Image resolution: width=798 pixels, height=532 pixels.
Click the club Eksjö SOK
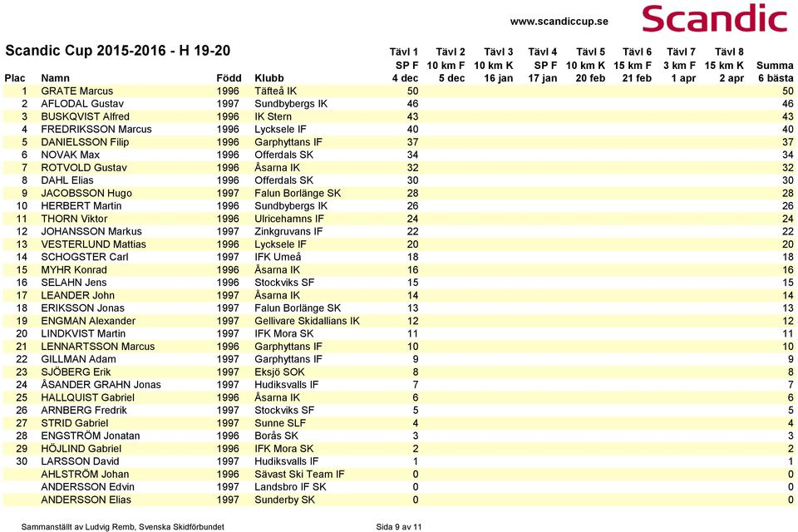(x=279, y=372)
